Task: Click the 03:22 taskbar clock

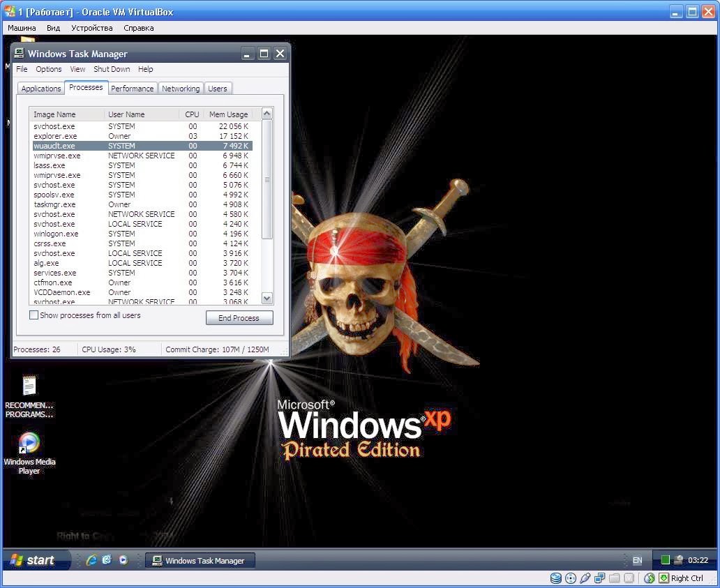Action: tap(698, 560)
